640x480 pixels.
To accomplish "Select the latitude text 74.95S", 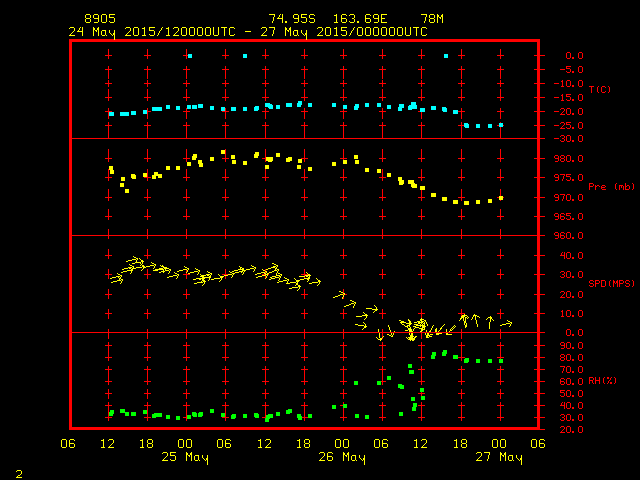I will (292, 19).
